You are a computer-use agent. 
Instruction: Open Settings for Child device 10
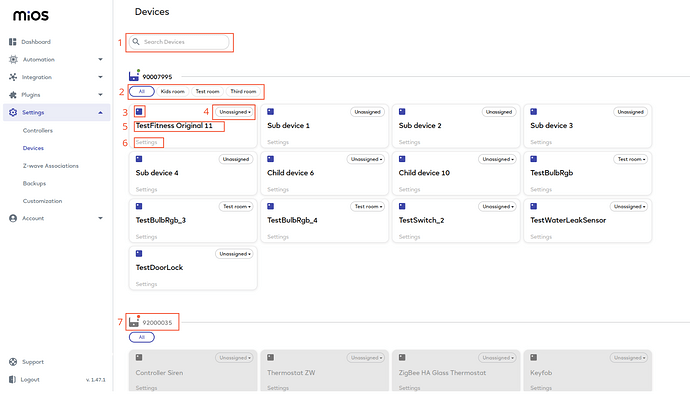409,190
